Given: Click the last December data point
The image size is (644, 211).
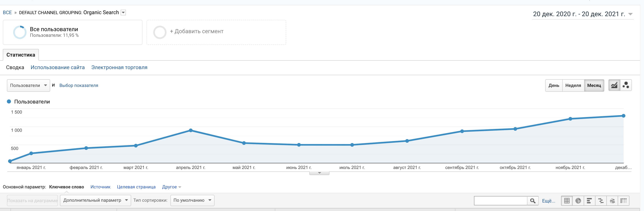Looking at the screenshot, I should [624, 116].
